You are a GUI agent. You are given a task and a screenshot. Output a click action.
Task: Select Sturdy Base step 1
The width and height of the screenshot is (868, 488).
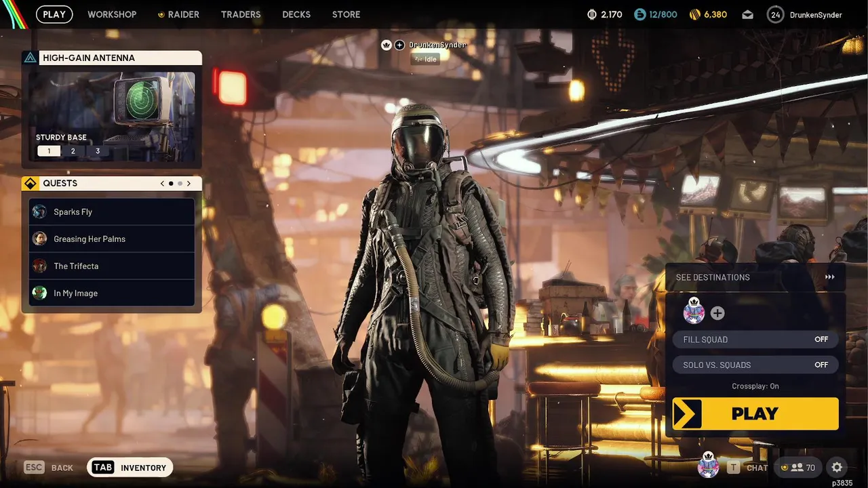(x=49, y=151)
